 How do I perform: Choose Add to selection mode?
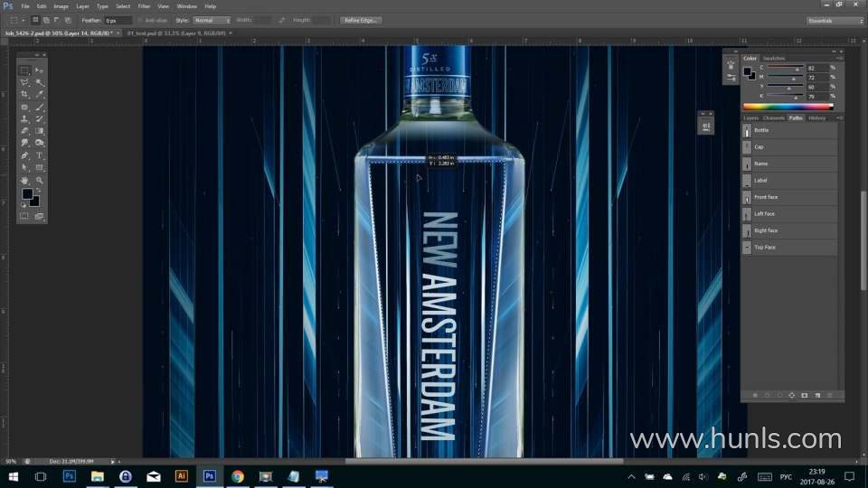tap(46, 20)
